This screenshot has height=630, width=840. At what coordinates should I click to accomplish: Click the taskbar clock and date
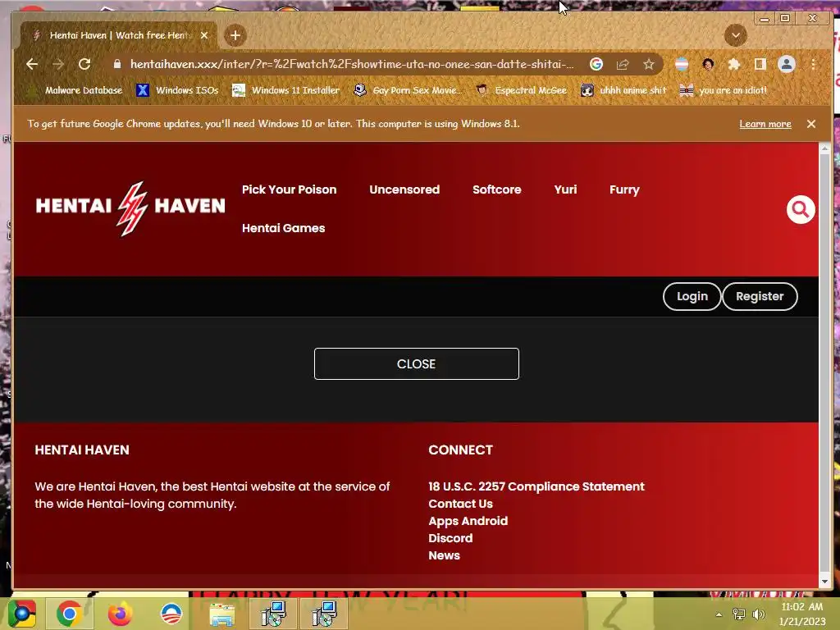pos(802,614)
